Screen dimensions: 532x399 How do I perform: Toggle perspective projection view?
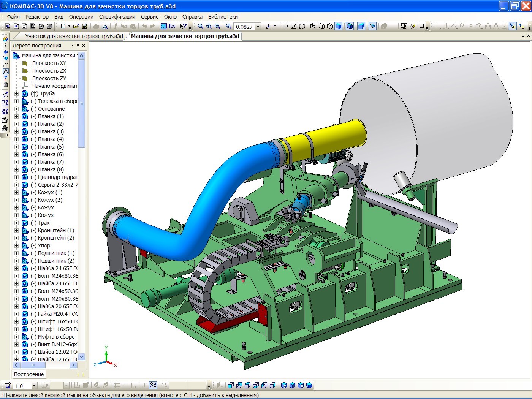[x=361, y=26]
